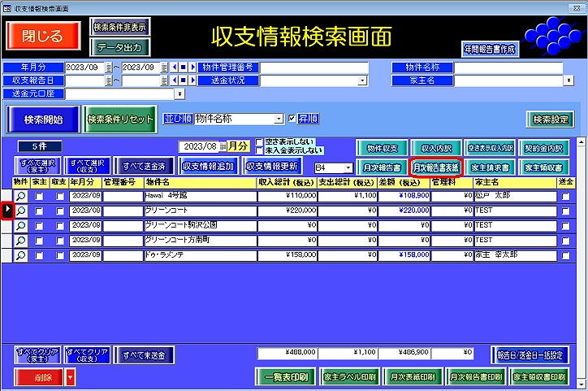Click magnifier icon for グリーンコート駒沢公園 row

[21, 225]
